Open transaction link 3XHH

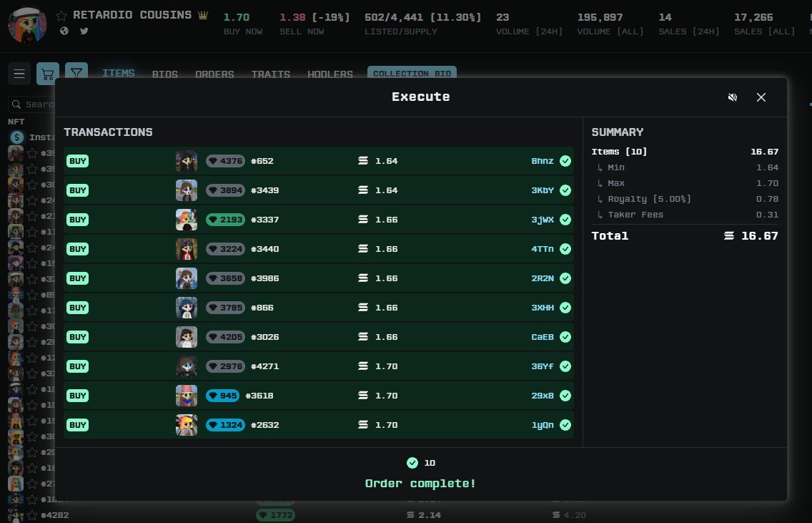pyautogui.click(x=543, y=308)
